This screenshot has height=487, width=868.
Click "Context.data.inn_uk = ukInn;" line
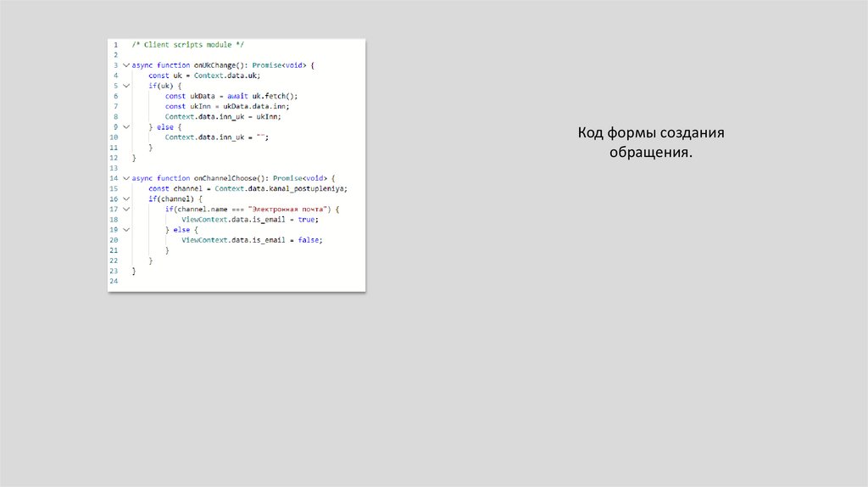coord(223,117)
